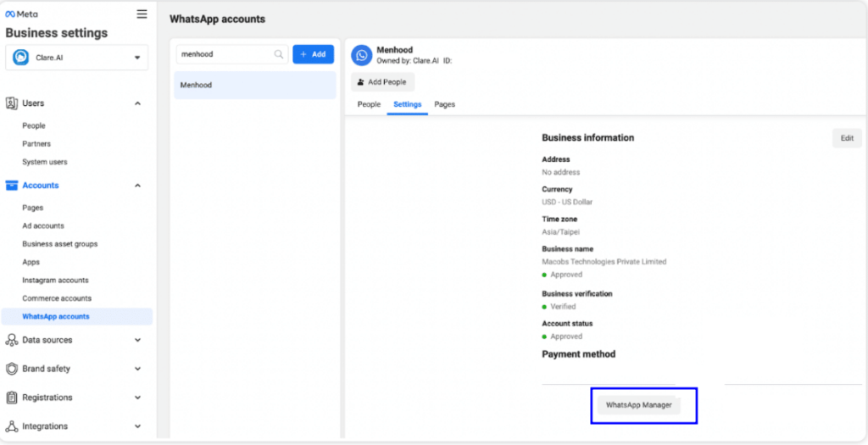Screen dimensions: 868x445
Task: Collapse the Users section chevron
Action: pyautogui.click(x=138, y=103)
